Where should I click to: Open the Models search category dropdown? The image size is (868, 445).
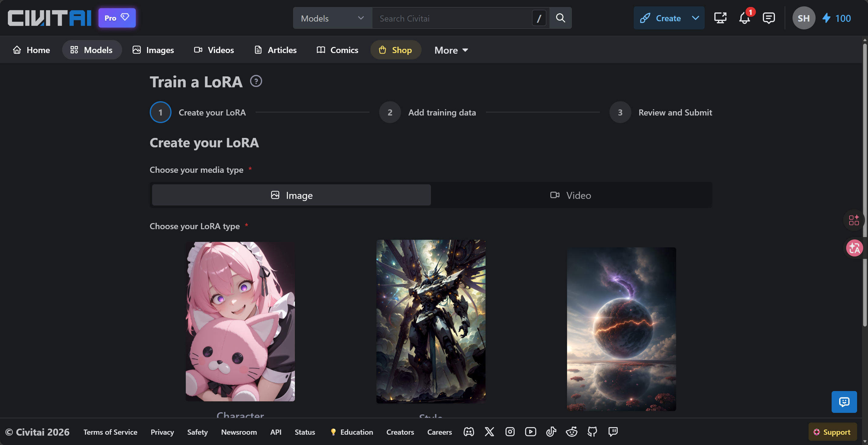click(332, 18)
